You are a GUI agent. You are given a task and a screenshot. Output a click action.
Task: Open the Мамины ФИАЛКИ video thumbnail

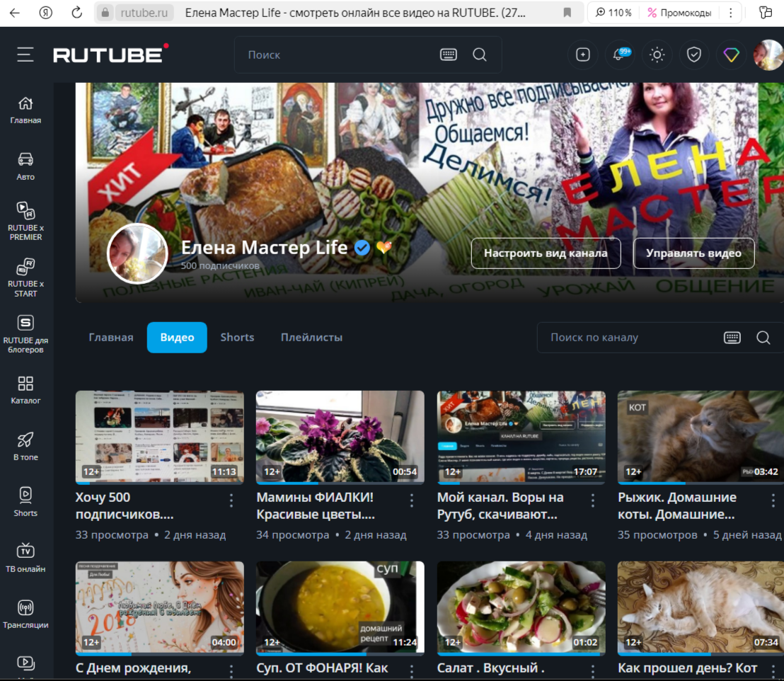[x=340, y=437]
